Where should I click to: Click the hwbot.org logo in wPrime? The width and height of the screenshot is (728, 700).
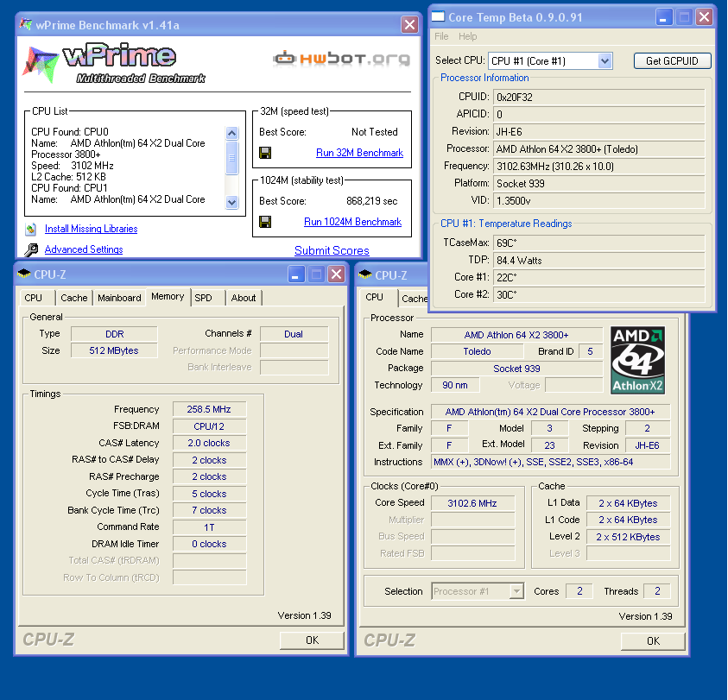tap(342, 59)
